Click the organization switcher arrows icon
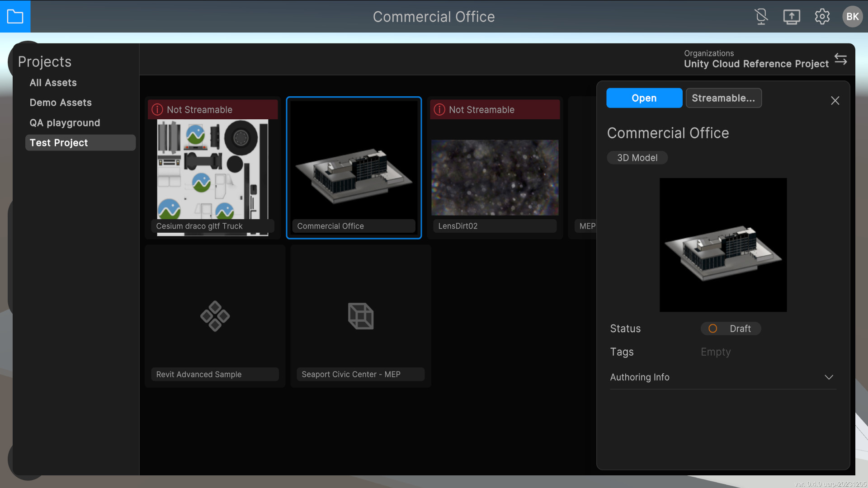868x488 pixels. coord(841,59)
